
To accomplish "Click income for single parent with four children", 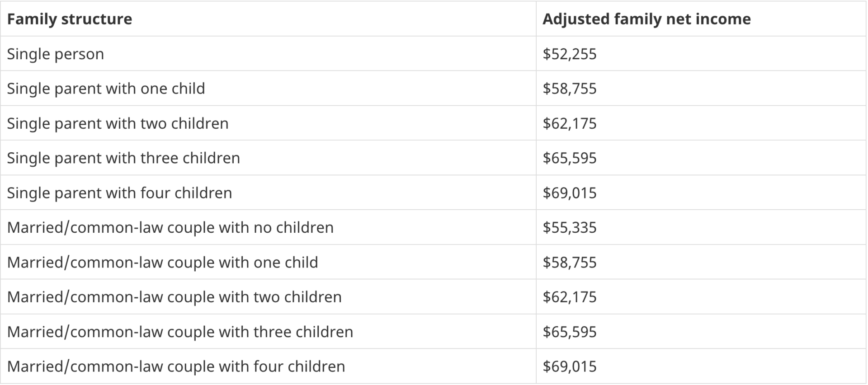I will 570,193.
